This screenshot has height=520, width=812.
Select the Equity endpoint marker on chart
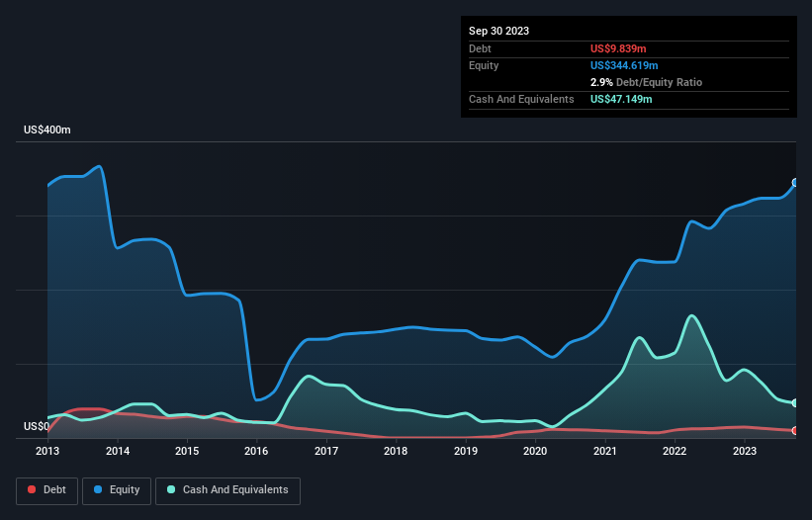pos(795,183)
